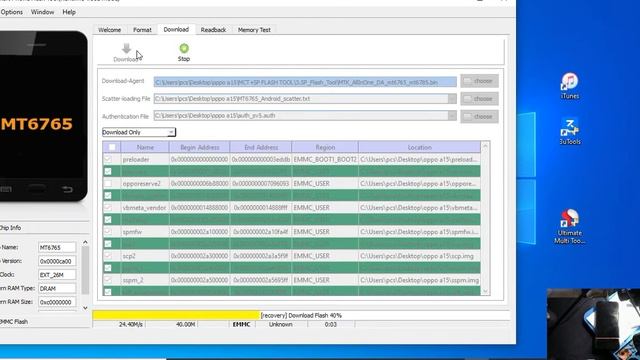Screen dimensions: 640x360
Task: Select the Download tab
Action: click(x=176, y=29)
